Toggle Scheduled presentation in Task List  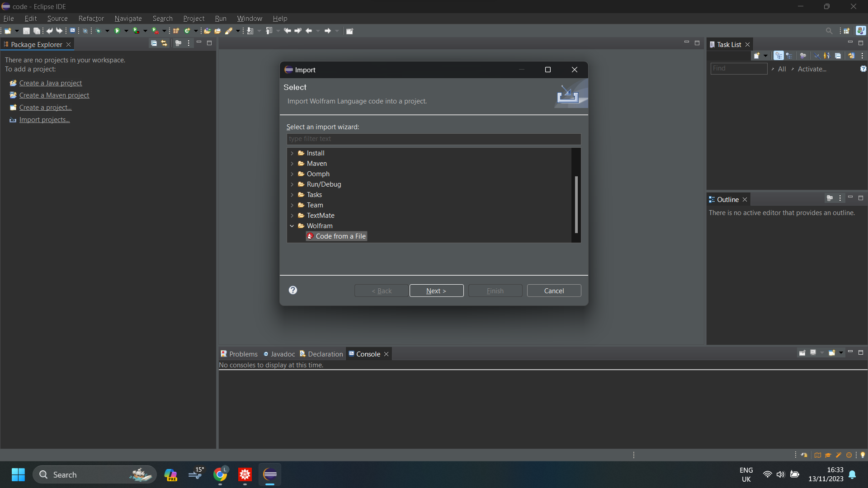[789, 56]
